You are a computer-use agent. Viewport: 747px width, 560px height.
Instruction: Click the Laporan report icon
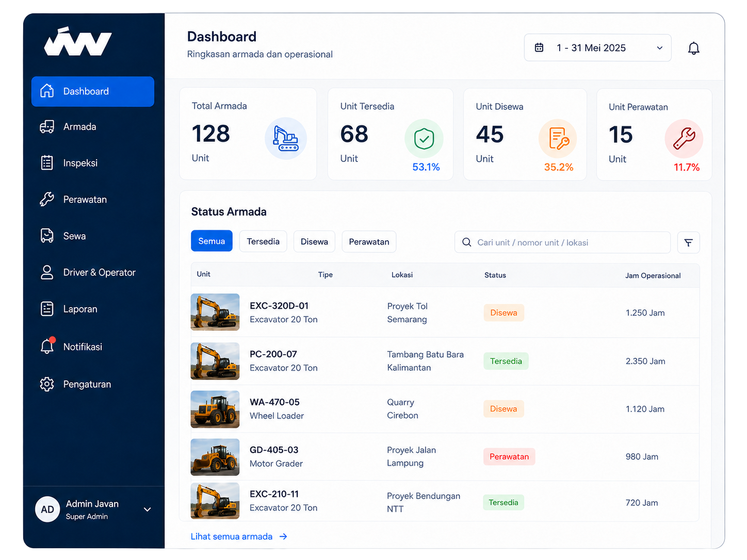coord(47,309)
